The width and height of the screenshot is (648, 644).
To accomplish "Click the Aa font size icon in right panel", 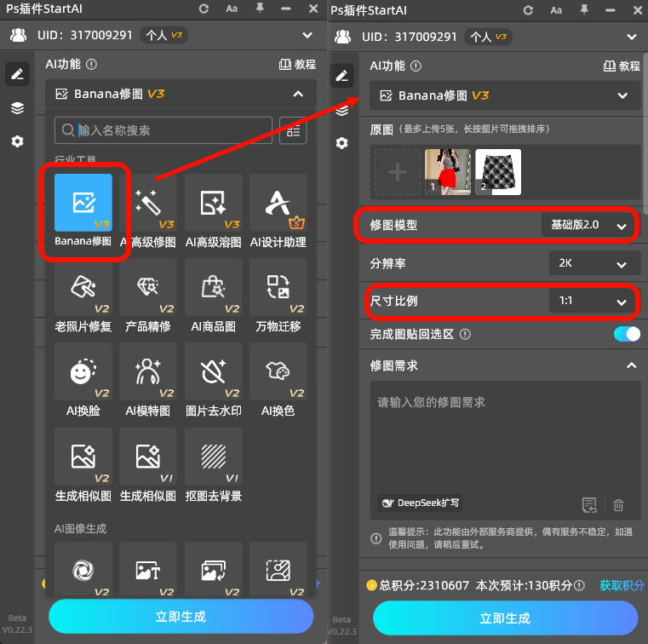I will coord(556,10).
